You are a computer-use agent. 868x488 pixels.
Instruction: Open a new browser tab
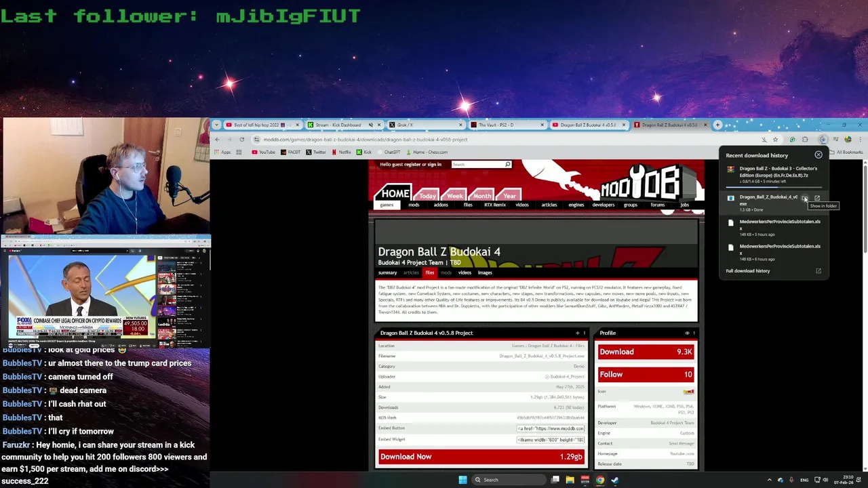click(717, 125)
